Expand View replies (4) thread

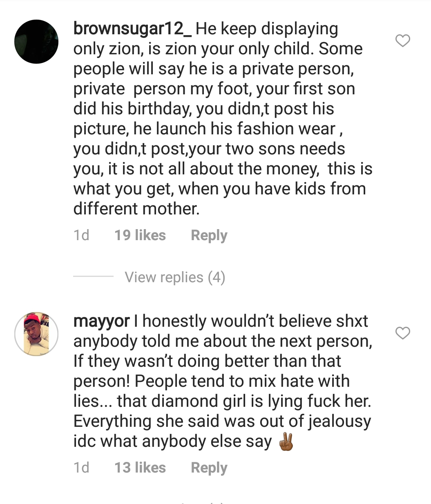point(175,277)
